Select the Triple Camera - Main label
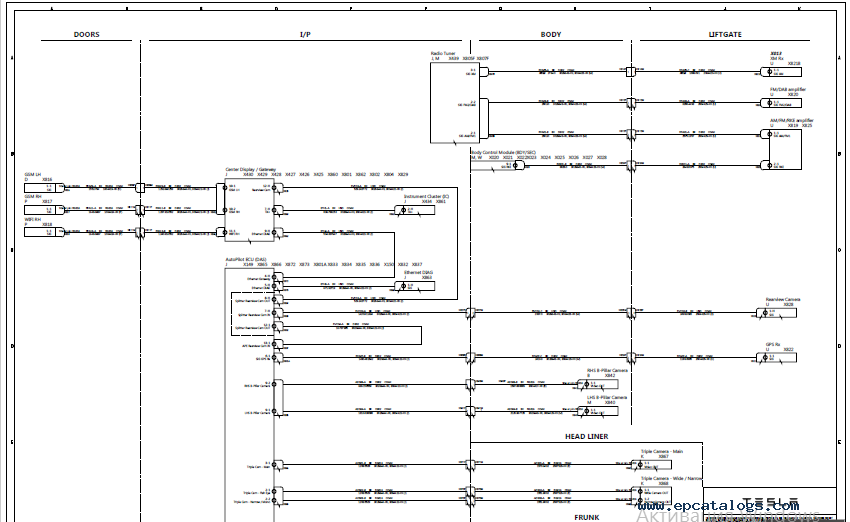This screenshot has height=522, width=850. tap(662, 452)
